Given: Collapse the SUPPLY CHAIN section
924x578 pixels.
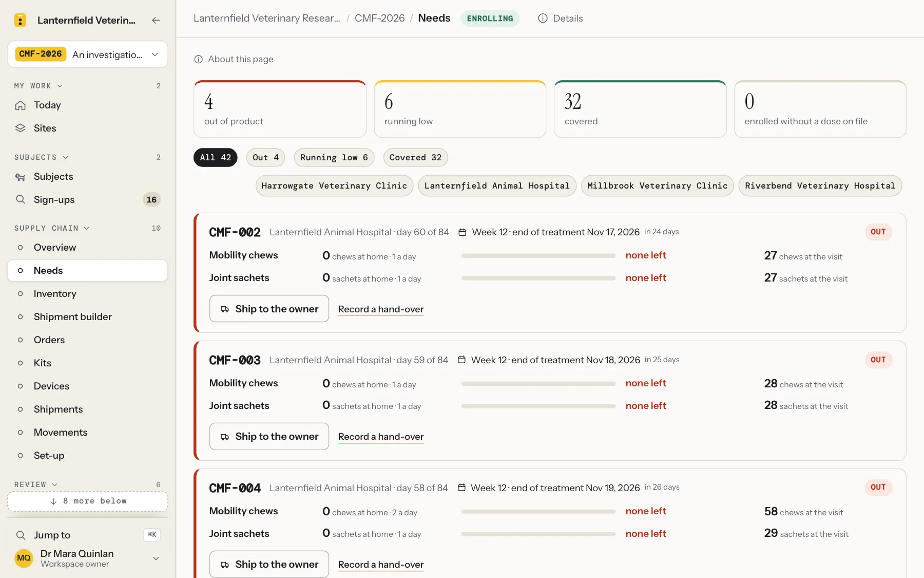Looking at the screenshot, I should tap(52, 228).
